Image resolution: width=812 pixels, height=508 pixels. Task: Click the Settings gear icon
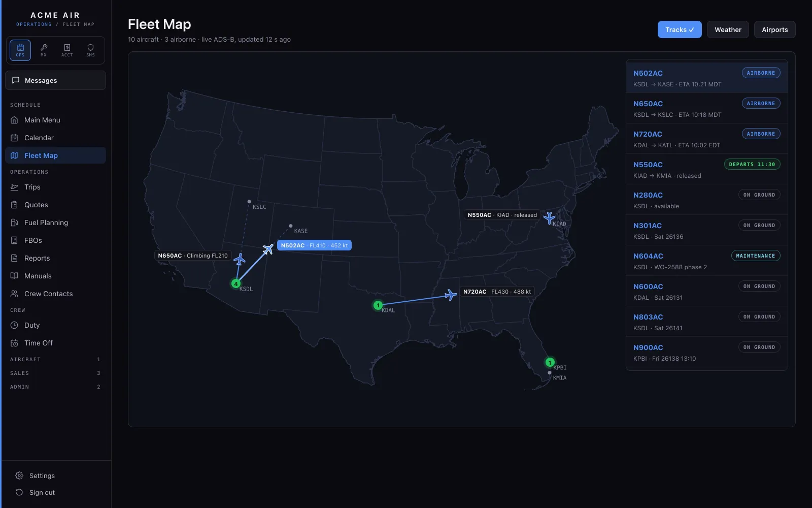click(x=19, y=475)
